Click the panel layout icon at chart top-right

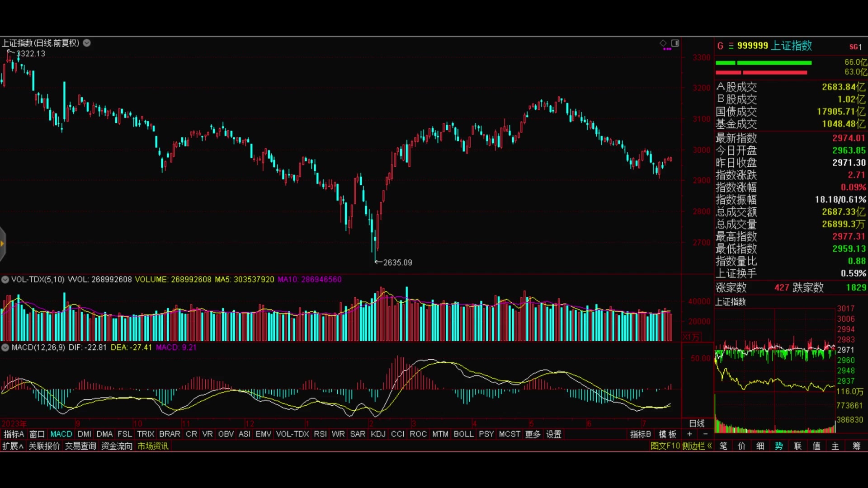(x=675, y=43)
